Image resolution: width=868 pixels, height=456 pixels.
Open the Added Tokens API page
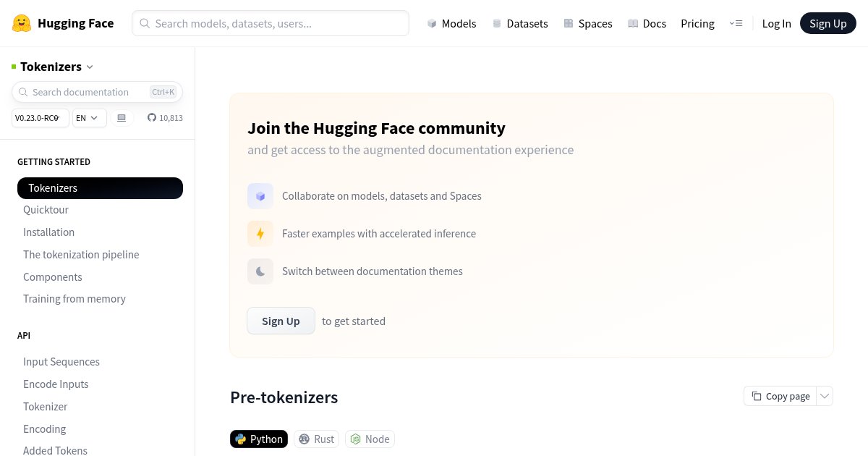[x=55, y=450]
